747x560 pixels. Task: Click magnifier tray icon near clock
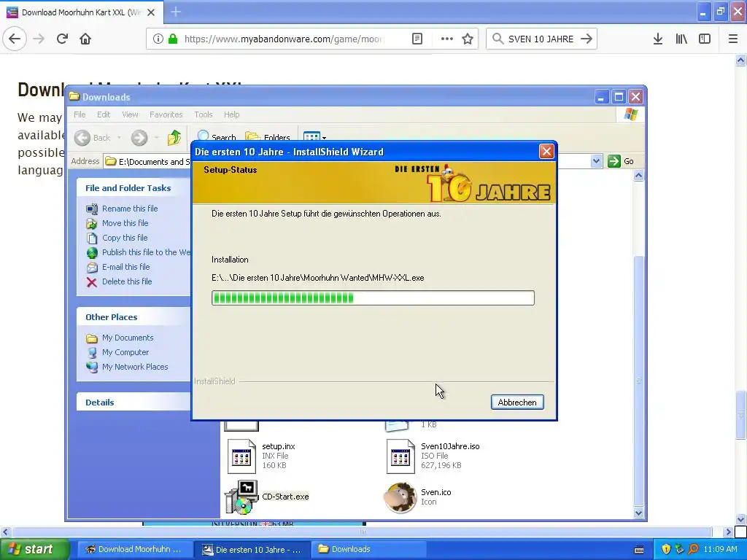point(693,549)
